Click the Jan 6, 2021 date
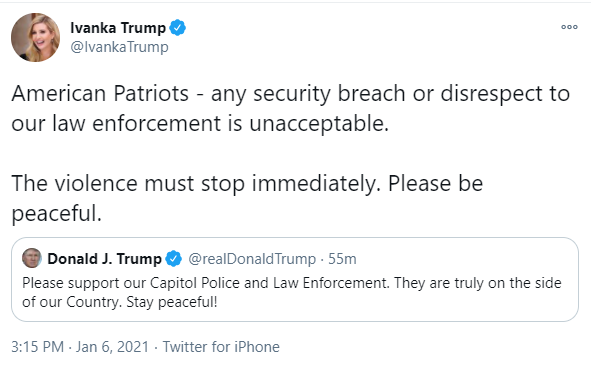This screenshot has width=591, height=369. click(113, 347)
